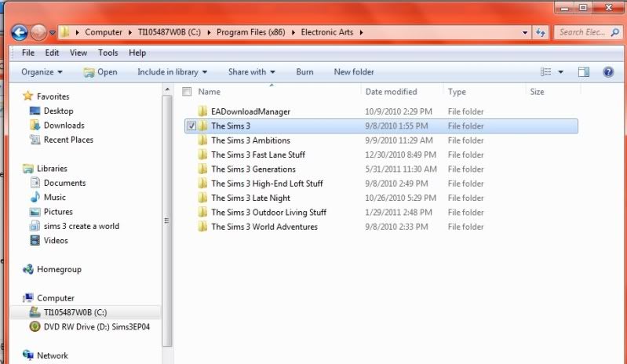Select The Sims 3 Outdoor Living Stuff icon
Image resolution: width=627 pixels, height=364 pixels.
click(x=203, y=212)
